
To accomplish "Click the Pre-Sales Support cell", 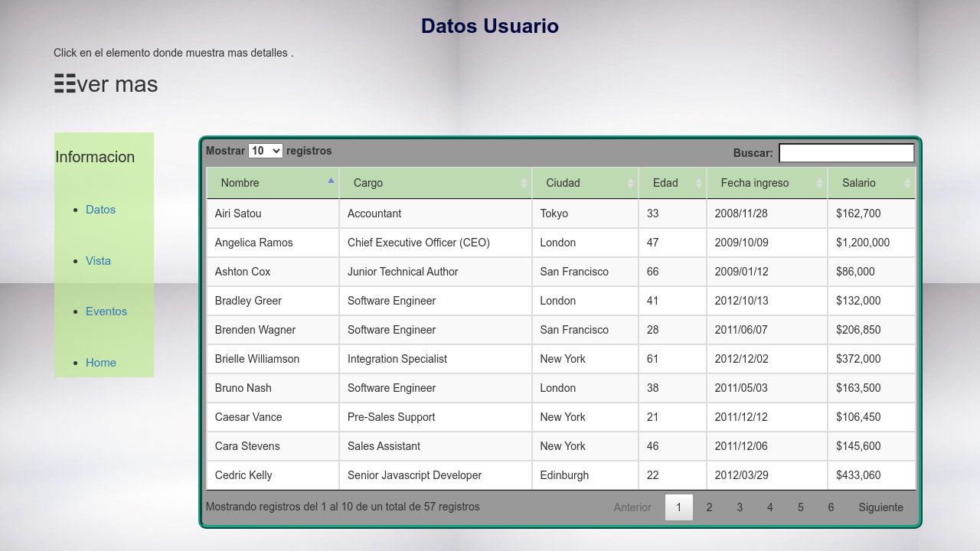I will coord(436,417).
